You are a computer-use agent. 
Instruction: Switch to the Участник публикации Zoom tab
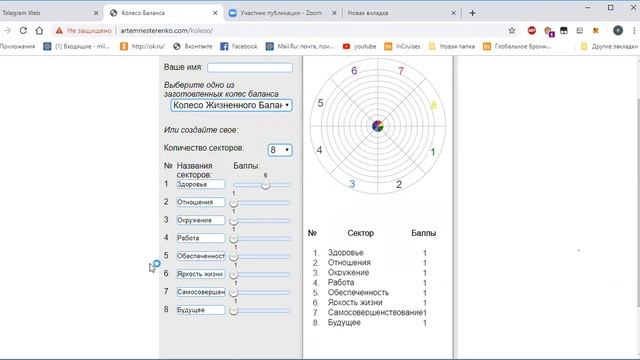[x=282, y=13]
